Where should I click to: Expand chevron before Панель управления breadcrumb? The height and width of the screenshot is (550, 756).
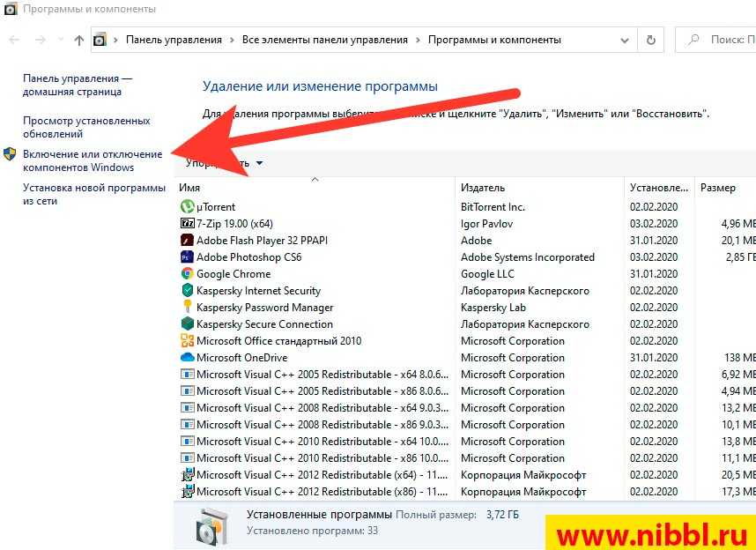click(x=115, y=40)
